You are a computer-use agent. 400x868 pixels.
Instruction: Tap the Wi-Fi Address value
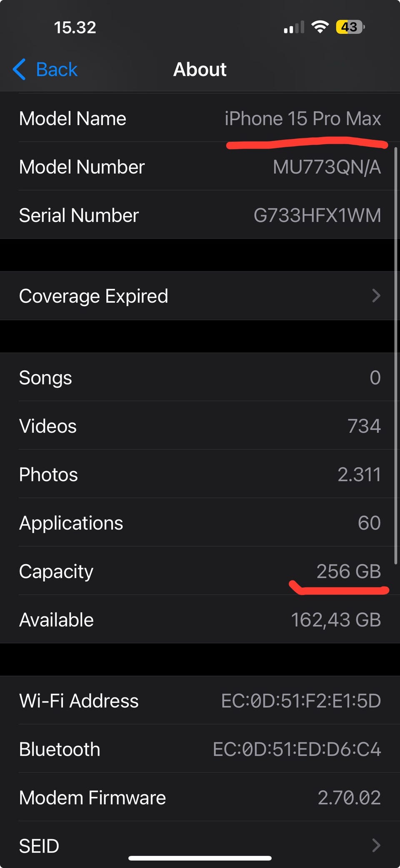click(x=301, y=701)
